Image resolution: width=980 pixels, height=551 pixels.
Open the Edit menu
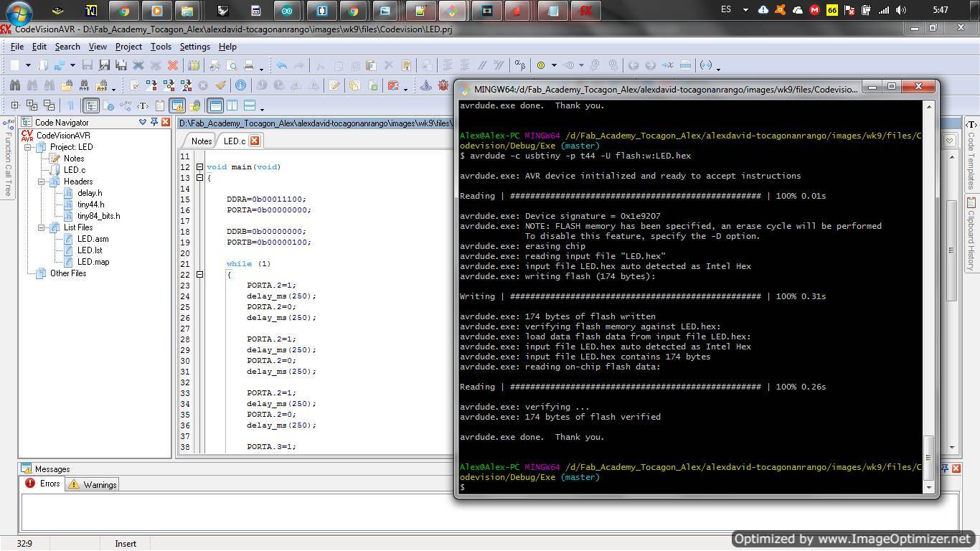(39, 47)
